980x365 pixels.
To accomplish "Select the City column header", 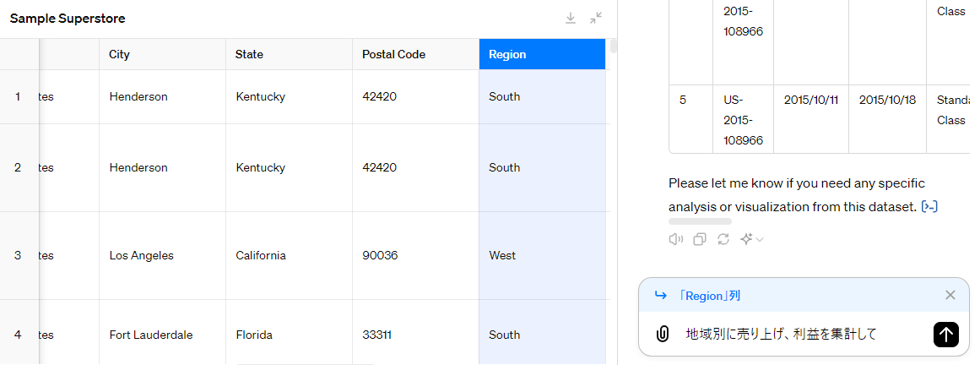I will click(162, 54).
